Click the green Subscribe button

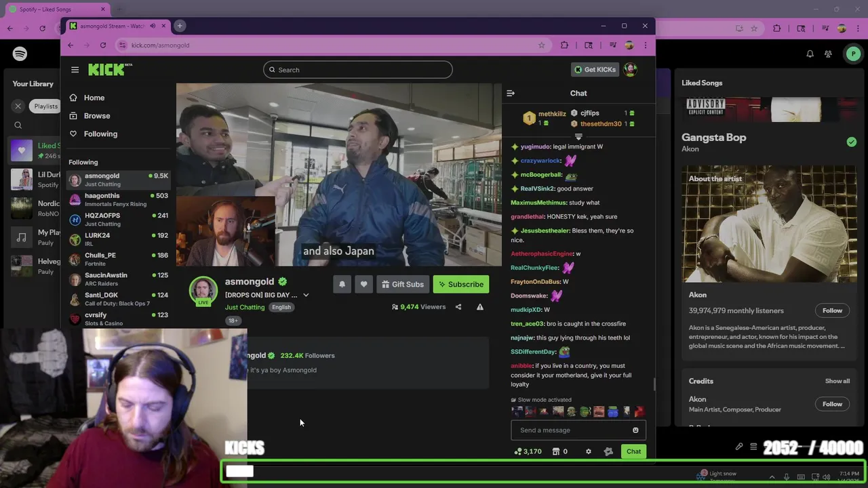point(461,285)
